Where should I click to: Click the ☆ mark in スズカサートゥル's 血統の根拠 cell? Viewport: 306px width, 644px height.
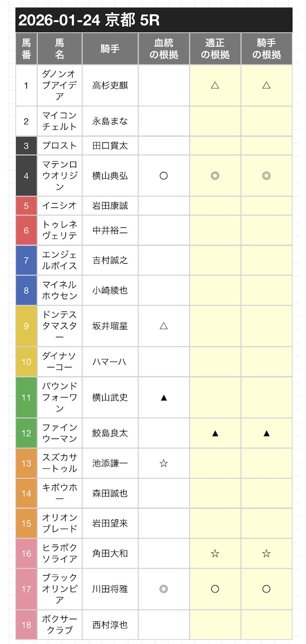click(164, 463)
